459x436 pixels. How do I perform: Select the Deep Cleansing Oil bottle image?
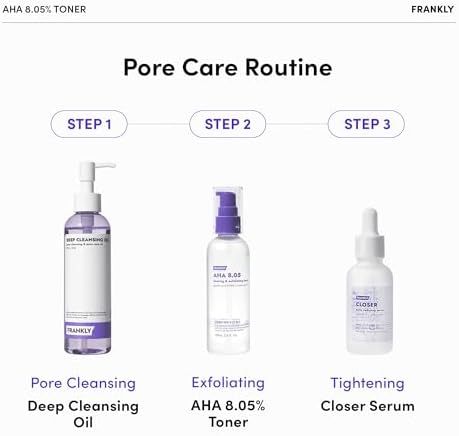point(88,258)
